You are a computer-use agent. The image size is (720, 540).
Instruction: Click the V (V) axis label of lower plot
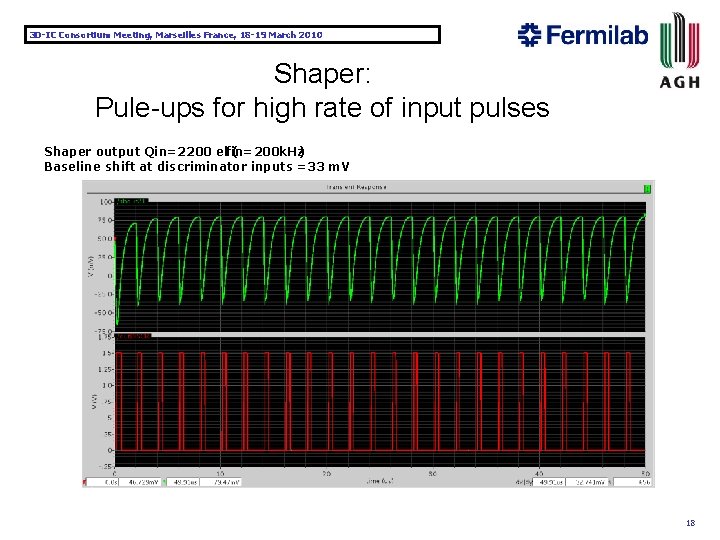tap(94, 401)
